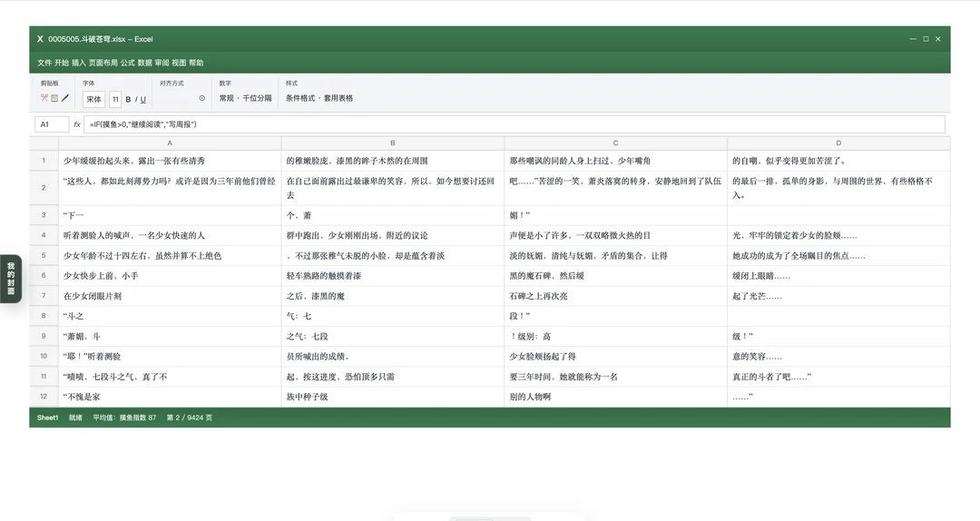The width and height of the screenshot is (980, 521).
Task: Click cell containing 之气：七段
Action: 393,337
